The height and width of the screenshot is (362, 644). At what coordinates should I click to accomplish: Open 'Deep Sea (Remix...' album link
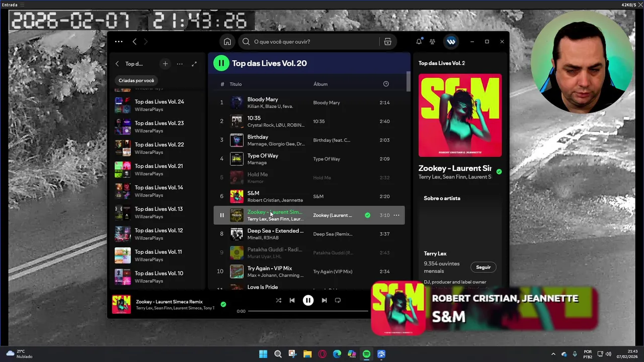click(x=333, y=234)
